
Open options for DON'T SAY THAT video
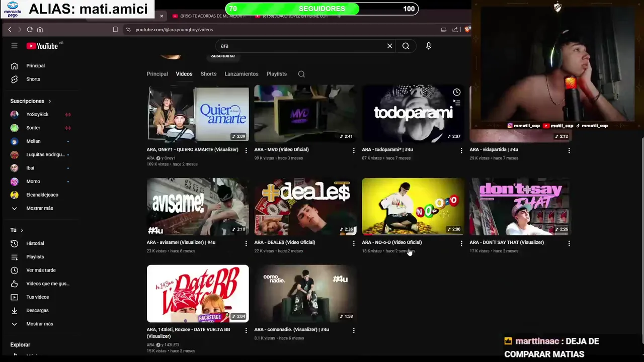click(569, 243)
